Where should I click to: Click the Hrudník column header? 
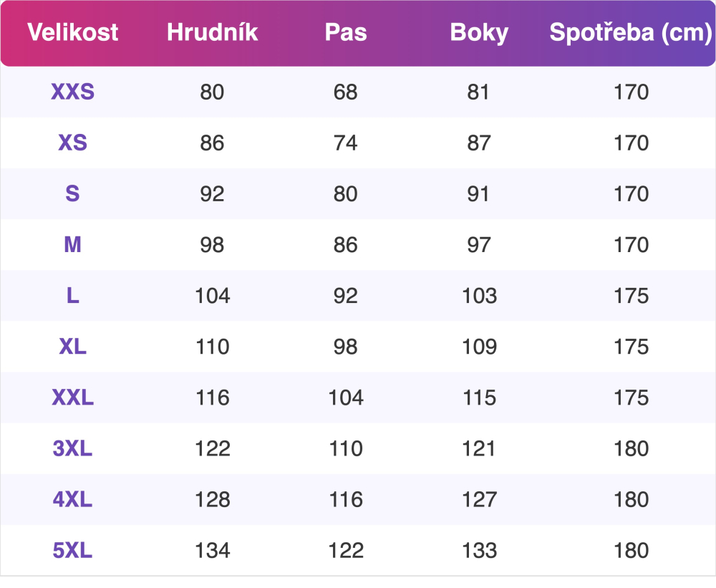213,32
